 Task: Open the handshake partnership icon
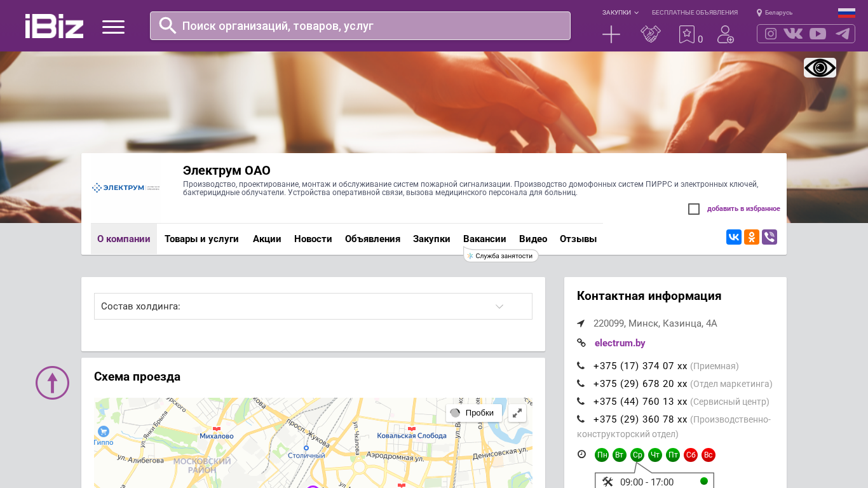pyautogui.click(x=650, y=34)
